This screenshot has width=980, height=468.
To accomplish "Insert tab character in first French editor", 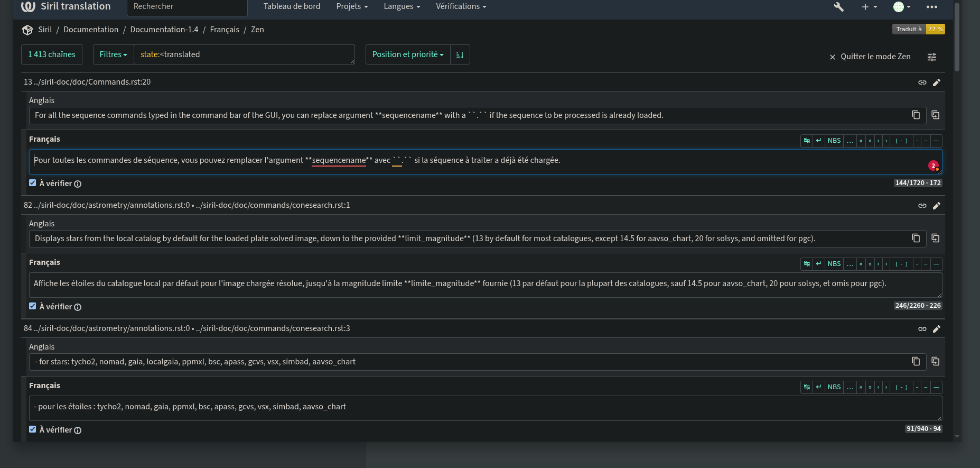I will [807, 141].
